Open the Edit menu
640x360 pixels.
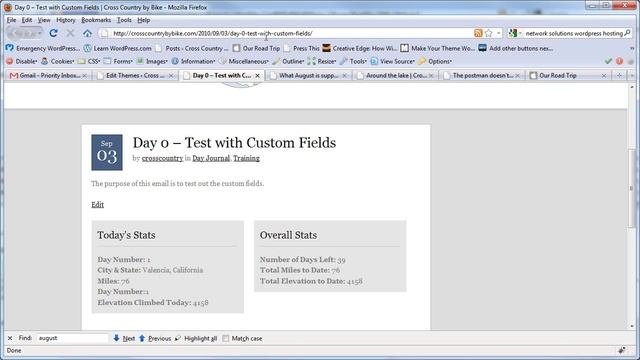(x=27, y=20)
